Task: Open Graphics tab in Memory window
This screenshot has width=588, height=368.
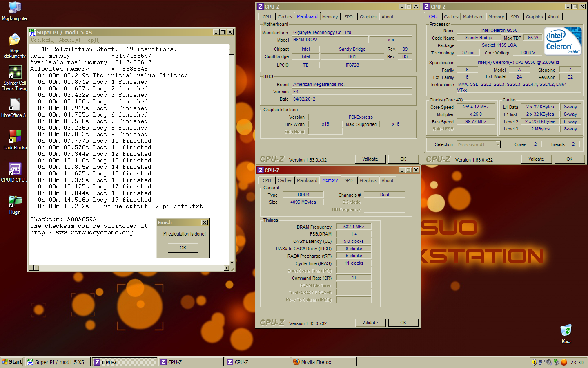Action: 368,180
